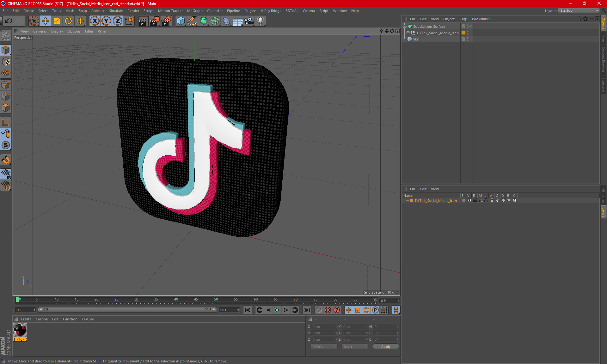607x364 pixels.
Task: Render active view clapperboard icon
Action: [143, 21]
